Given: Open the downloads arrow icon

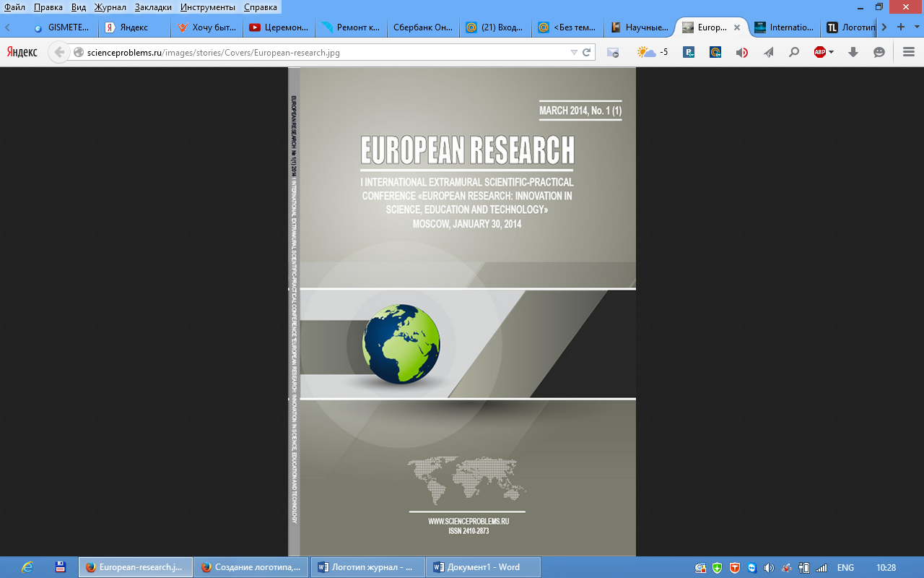Looking at the screenshot, I should (x=853, y=52).
